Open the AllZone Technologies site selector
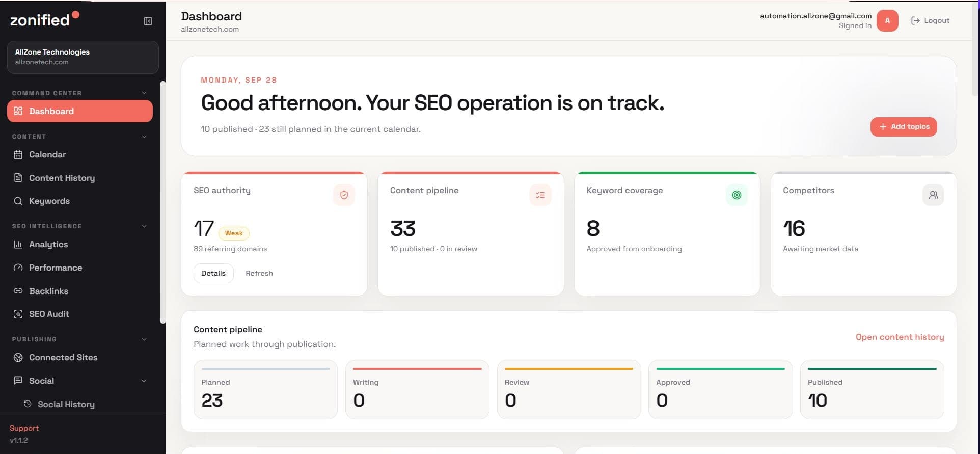 83,57
